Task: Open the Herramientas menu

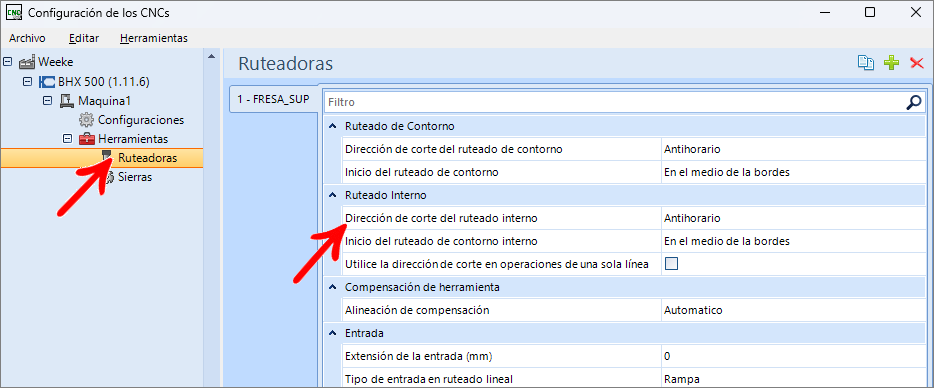Action: pos(154,38)
